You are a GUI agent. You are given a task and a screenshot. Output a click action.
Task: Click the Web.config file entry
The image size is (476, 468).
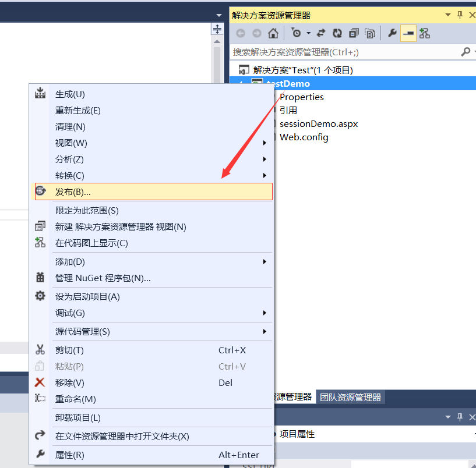pyautogui.click(x=304, y=137)
